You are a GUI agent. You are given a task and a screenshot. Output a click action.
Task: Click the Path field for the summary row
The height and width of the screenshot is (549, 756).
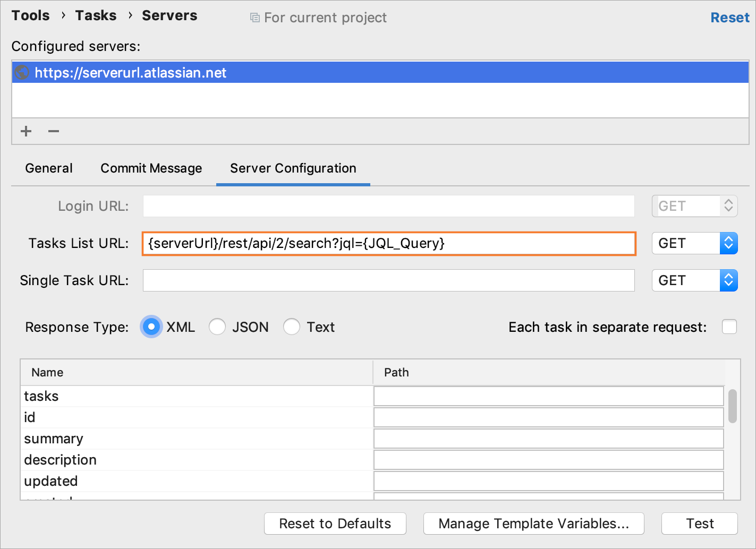tap(548, 439)
